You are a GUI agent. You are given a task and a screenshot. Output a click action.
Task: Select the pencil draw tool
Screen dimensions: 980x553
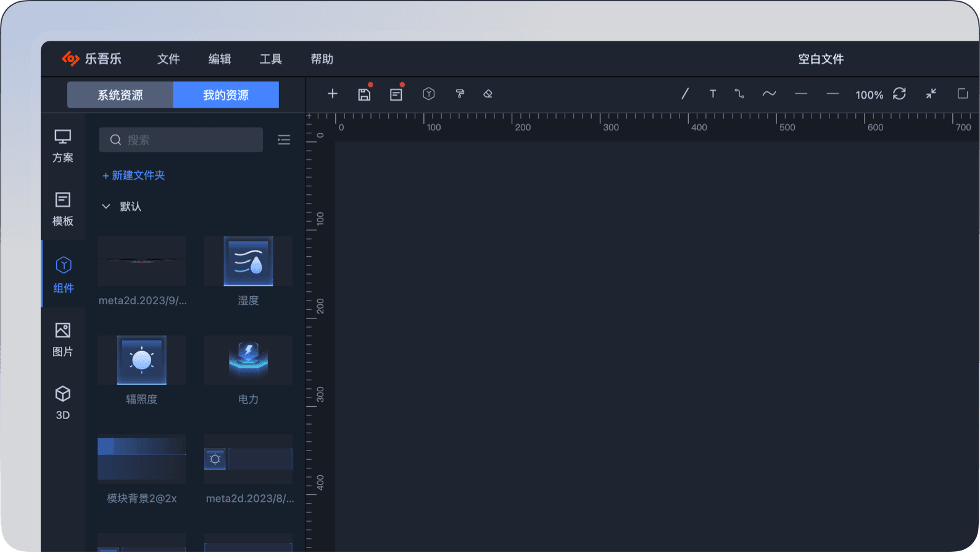point(684,94)
